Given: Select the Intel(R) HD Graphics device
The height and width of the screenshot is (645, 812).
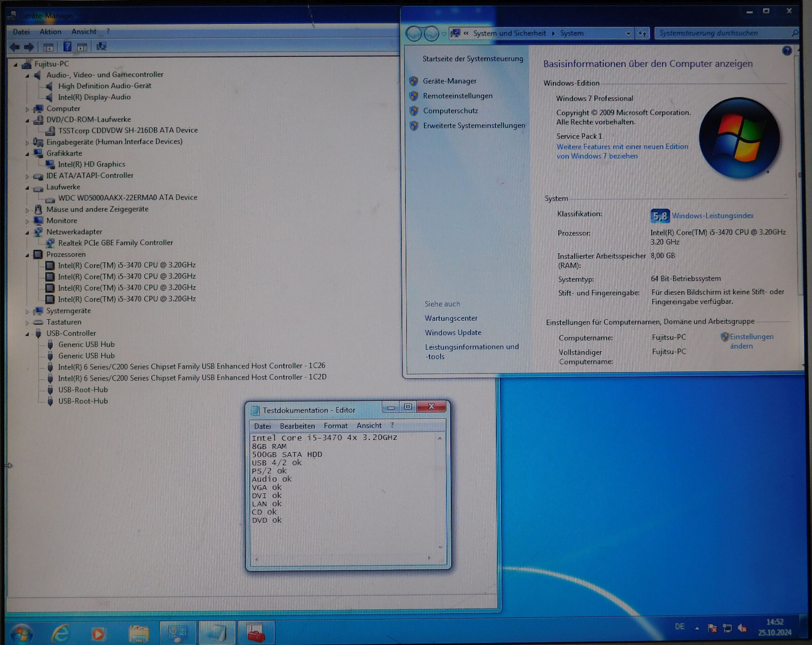Looking at the screenshot, I should [x=91, y=164].
